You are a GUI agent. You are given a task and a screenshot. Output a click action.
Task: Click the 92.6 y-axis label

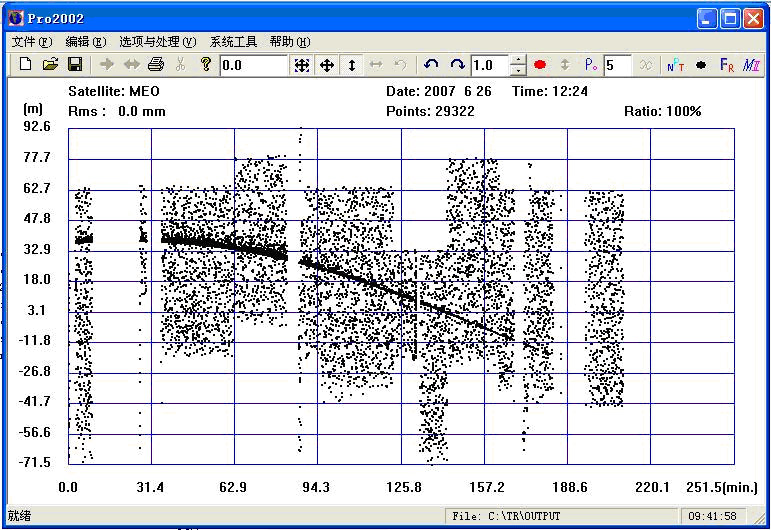37,126
